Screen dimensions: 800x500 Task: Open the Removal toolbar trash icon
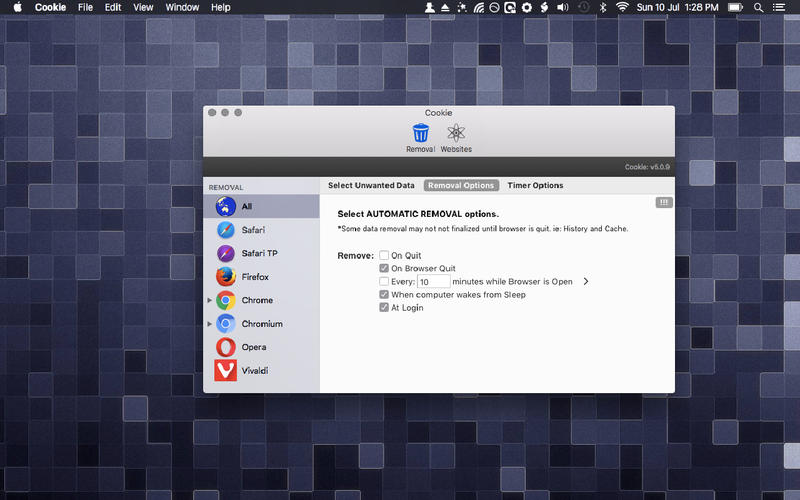(x=420, y=133)
